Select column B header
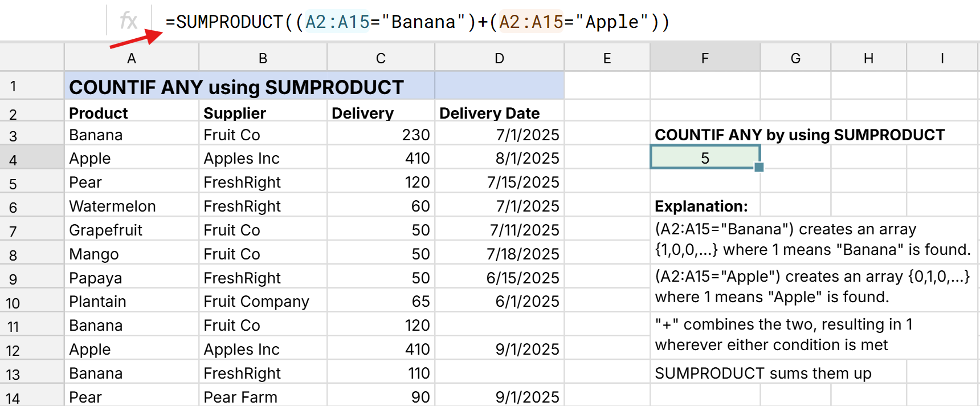 [x=263, y=58]
